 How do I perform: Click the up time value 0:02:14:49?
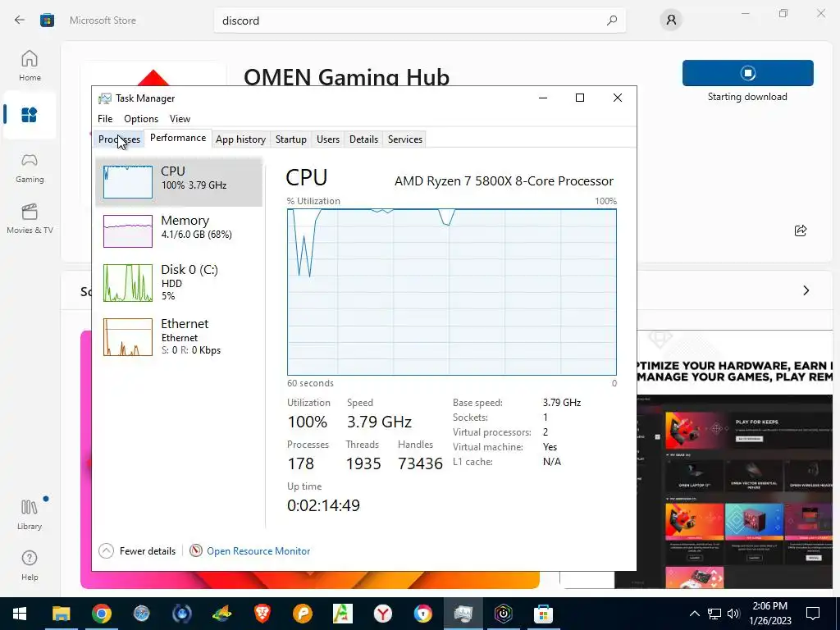tap(323, 505)
